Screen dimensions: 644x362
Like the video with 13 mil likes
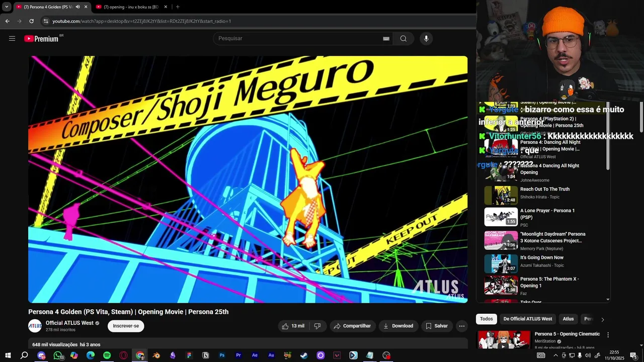click(x=293, y=326)
